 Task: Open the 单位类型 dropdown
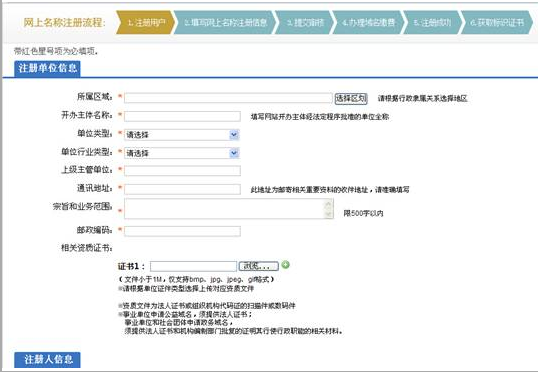[x=182, y=135]
